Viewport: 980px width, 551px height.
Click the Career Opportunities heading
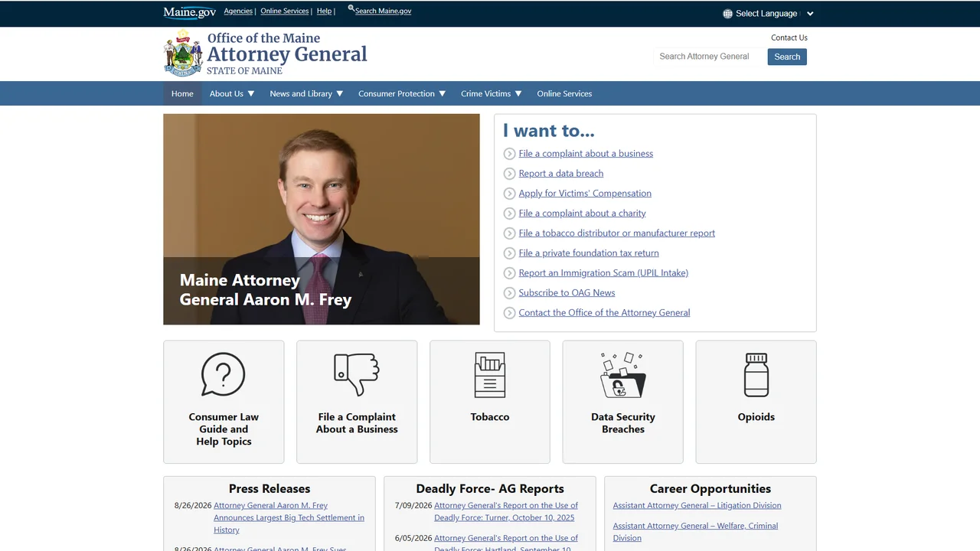[x=710, y=489]
